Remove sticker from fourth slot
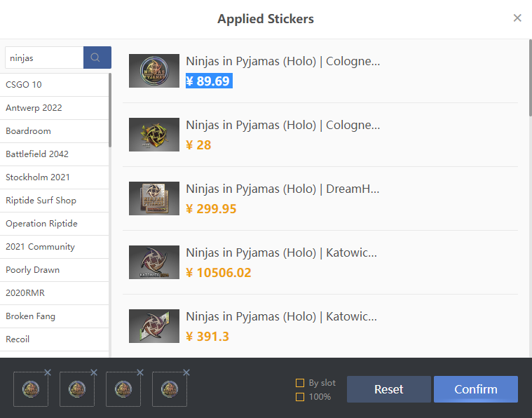 click(186, 372)
